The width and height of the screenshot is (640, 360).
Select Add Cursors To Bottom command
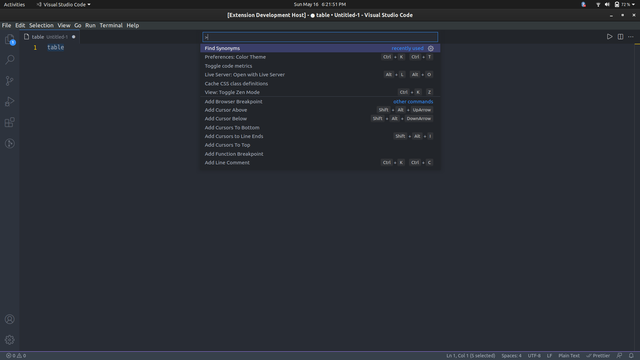(x=320, y=127)
